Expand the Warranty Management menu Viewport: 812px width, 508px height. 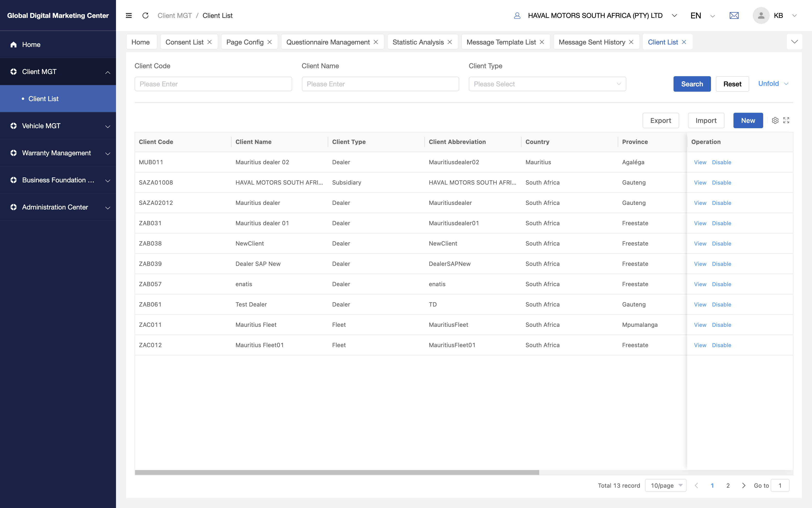[108, 154]
